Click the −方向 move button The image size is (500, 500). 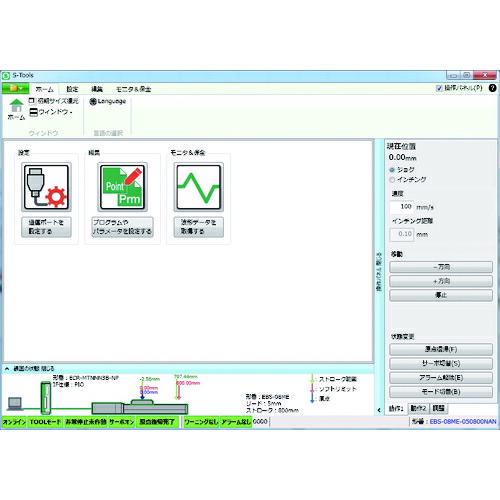pos(441,267)
